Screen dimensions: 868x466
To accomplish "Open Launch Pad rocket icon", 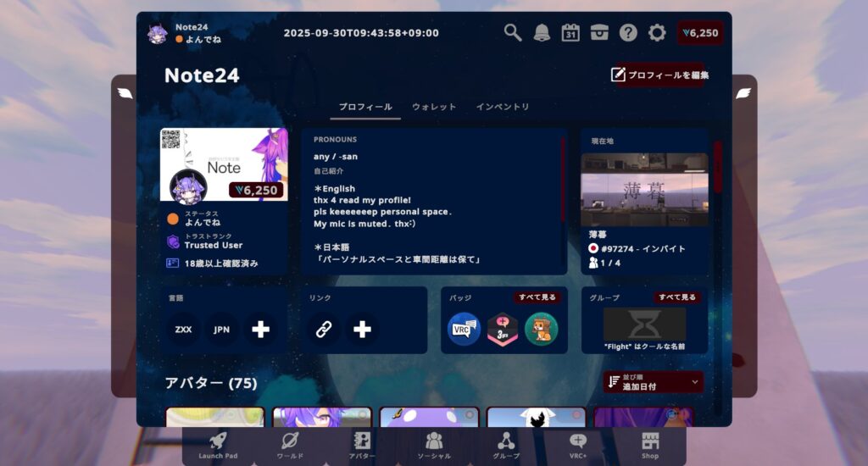I will 218,445.
